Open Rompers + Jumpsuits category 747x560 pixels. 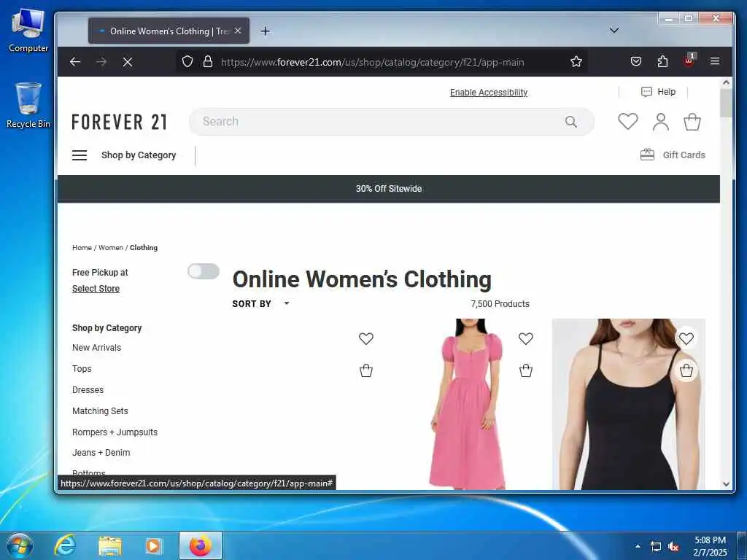115,432
